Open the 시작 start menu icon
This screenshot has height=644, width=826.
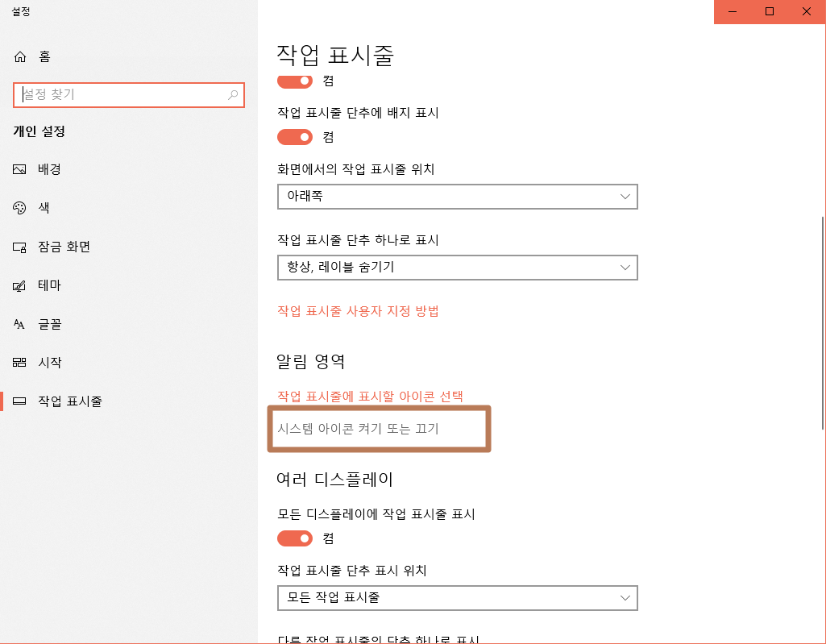coord(19,363)
